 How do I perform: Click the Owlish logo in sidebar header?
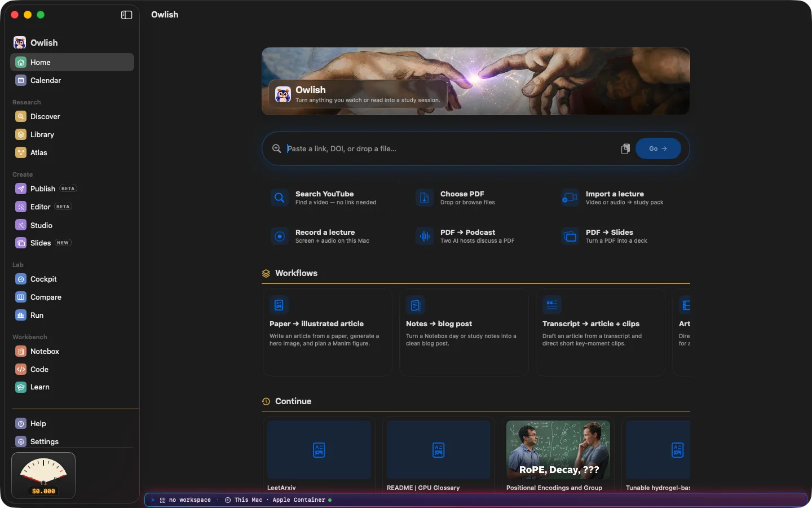(x=20, y=42)
